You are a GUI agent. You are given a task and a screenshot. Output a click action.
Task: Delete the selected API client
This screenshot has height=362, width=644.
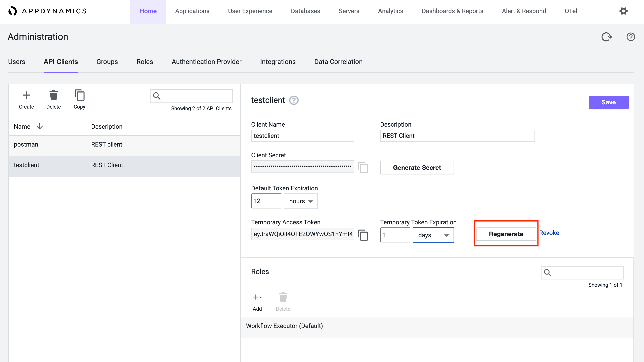click(x=53, y=99)
